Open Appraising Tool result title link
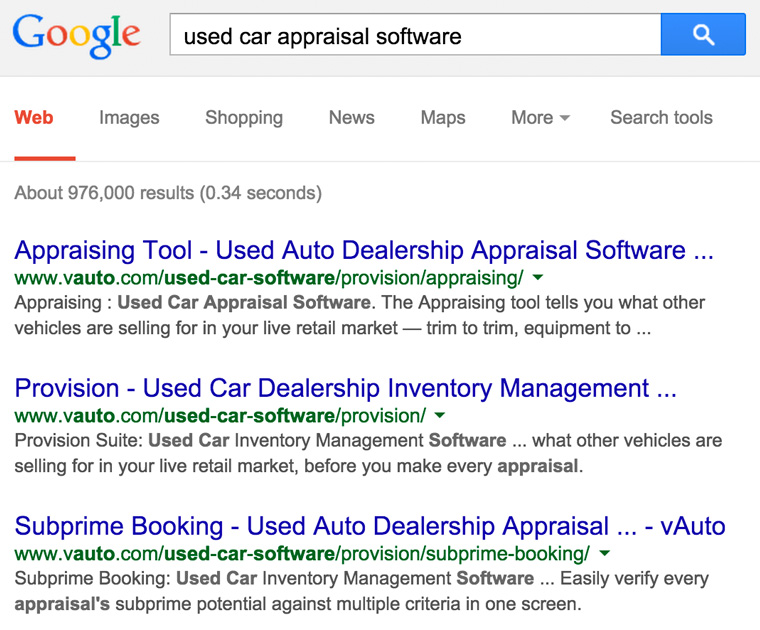Viewport: 760px width, 630px height. tap(364, 251)
